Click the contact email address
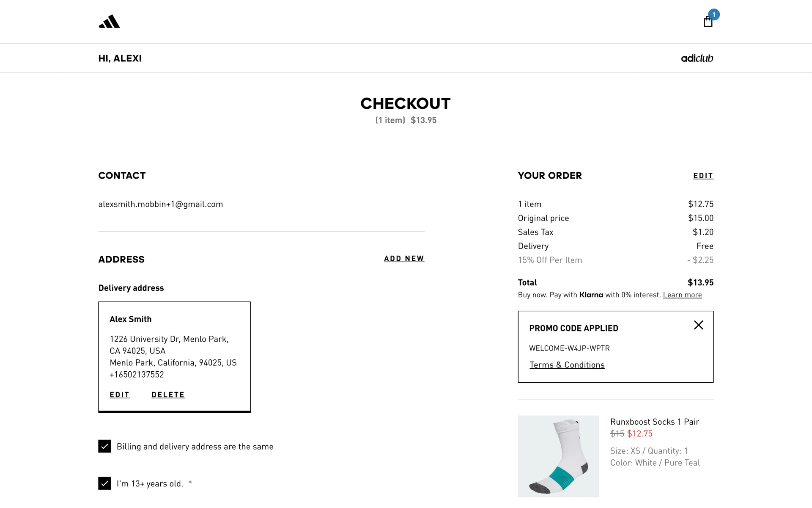812x508 pixels. [160, 204]
